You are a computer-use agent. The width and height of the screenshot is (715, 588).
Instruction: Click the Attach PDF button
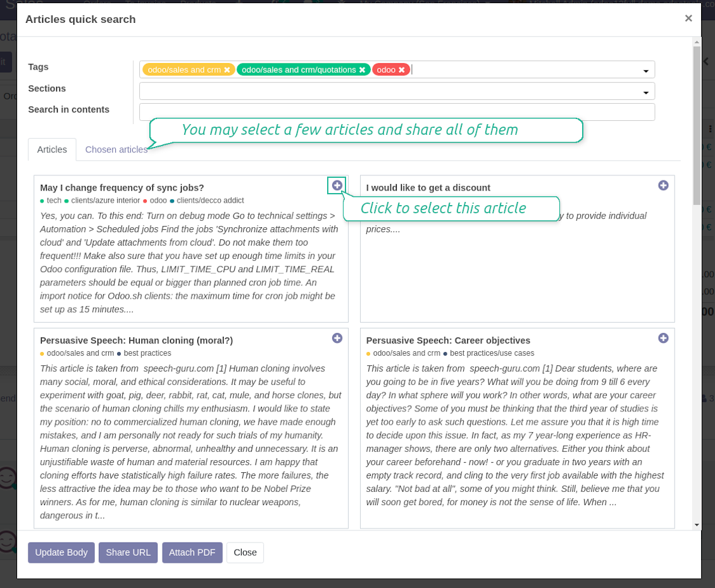click(x=192, y=553)
